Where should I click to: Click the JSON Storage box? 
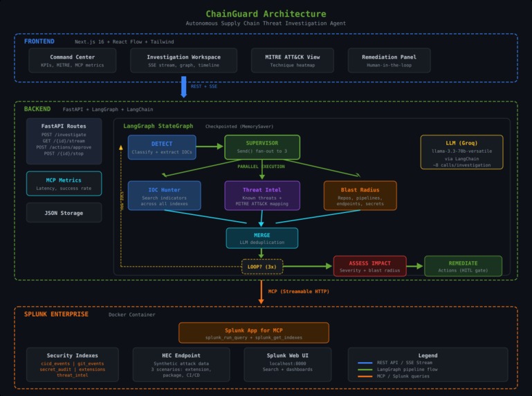(x=64, y=213)
